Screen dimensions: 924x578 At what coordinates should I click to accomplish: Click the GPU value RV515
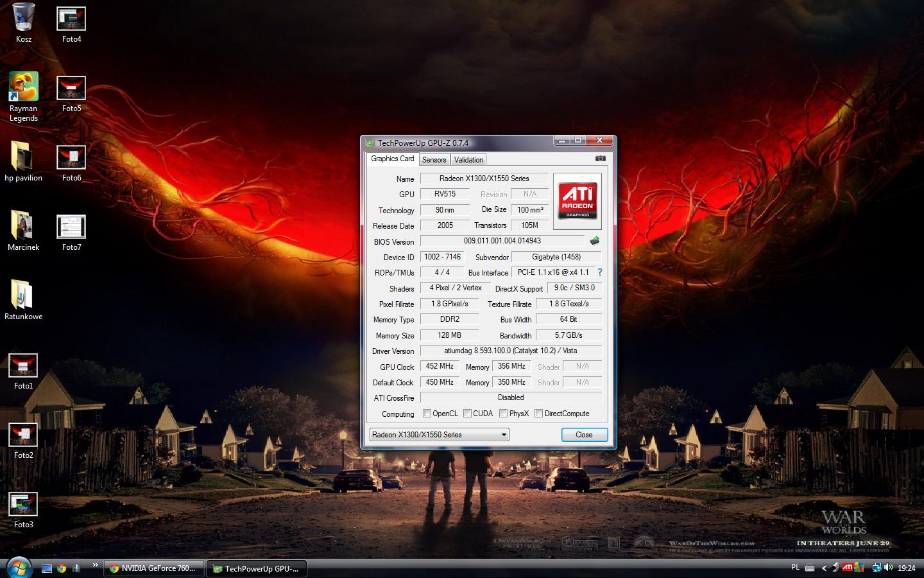[x=445, y=194]
